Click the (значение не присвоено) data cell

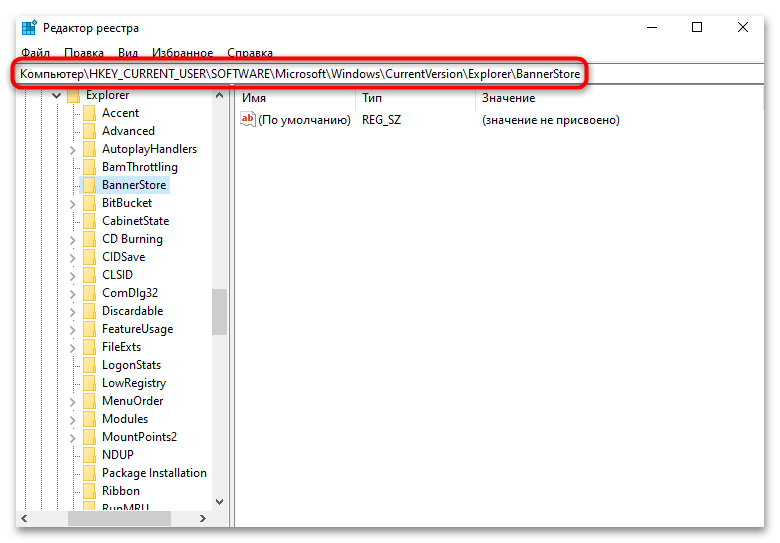point(551,120)
